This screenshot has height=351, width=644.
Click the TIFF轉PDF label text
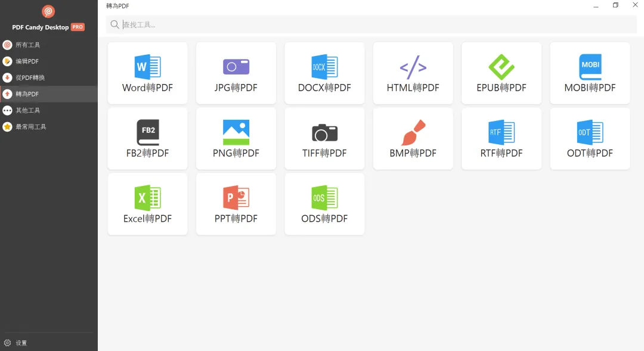[x=324, y=153]
